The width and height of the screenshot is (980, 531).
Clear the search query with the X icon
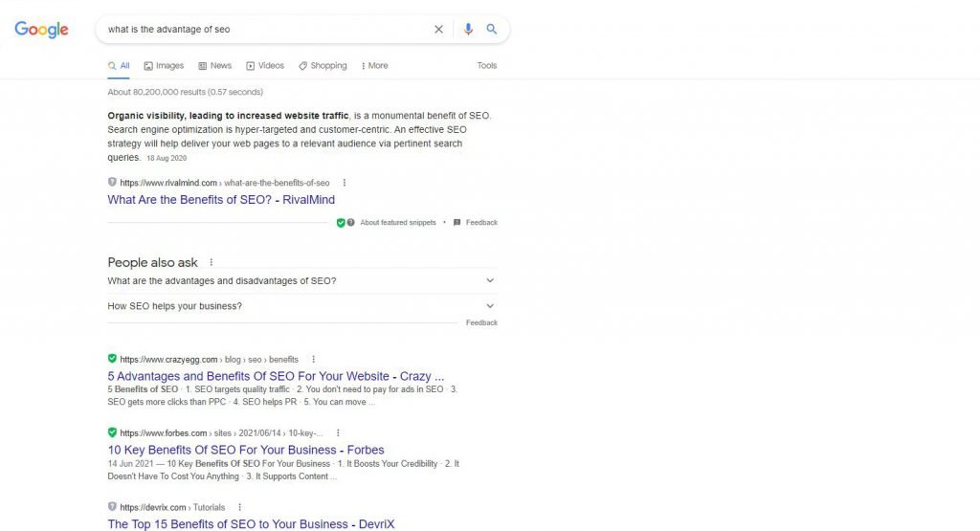[x=438, y=30]
